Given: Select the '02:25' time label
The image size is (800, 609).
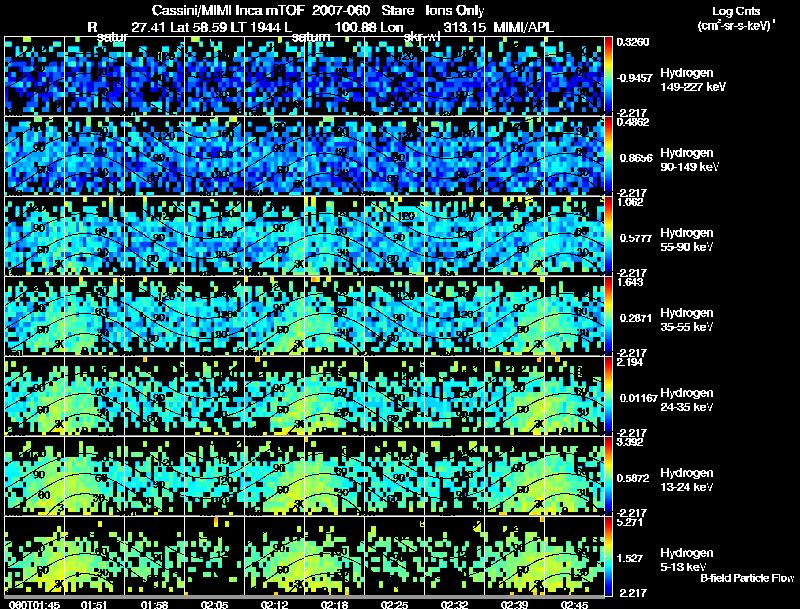Looking at the screenshot, I should tap(394, 604).
